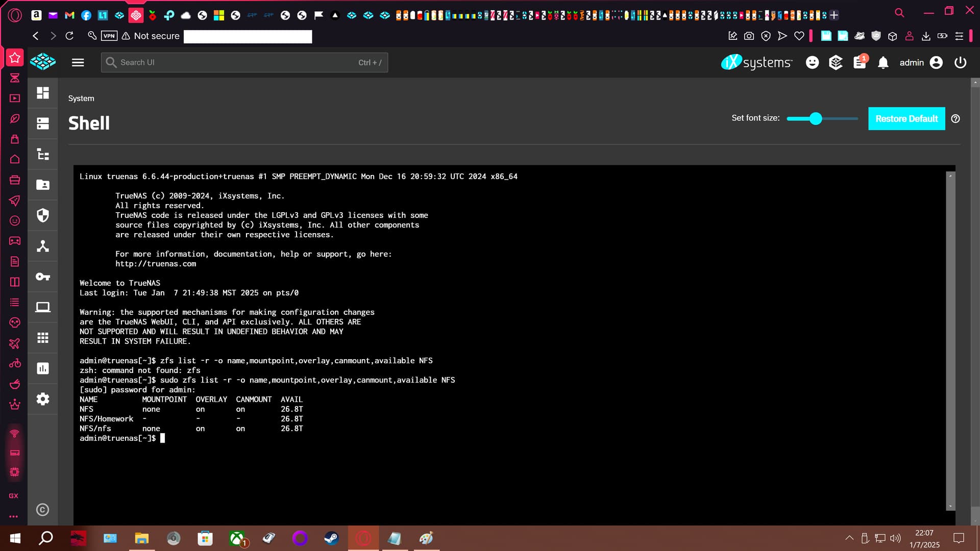Click Restore Default button
This screenshot has width=980, height=551.
click(906, 118)
